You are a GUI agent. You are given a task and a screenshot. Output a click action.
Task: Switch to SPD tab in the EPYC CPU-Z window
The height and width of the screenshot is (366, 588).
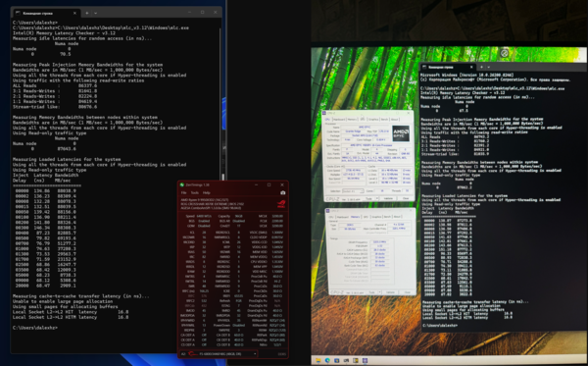363,120
